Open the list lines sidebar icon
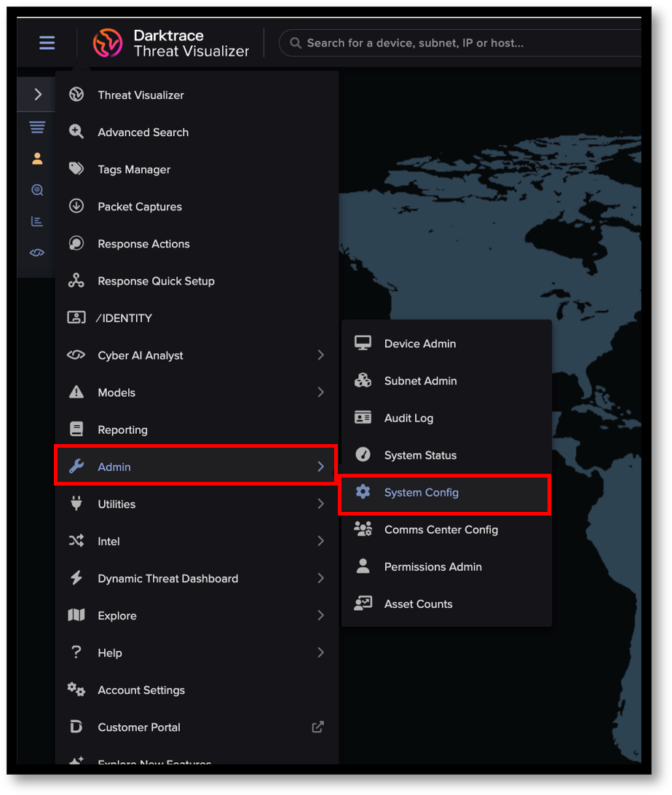Screen dimensions: 672x795 tap(37, 127)
